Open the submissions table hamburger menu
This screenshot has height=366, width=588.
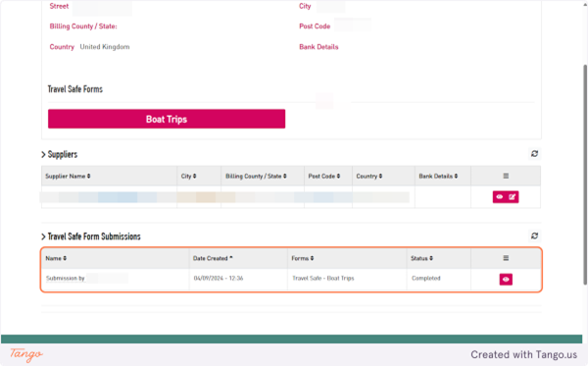[506, 258]
